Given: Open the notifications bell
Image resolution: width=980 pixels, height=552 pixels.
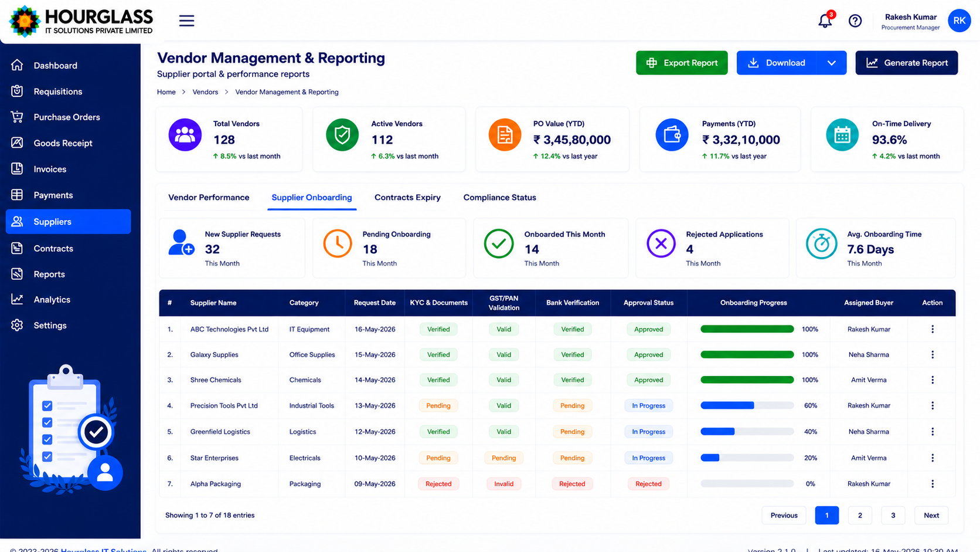Looking at the screenshot, I should pyautogui.click(x=825, y=21).
